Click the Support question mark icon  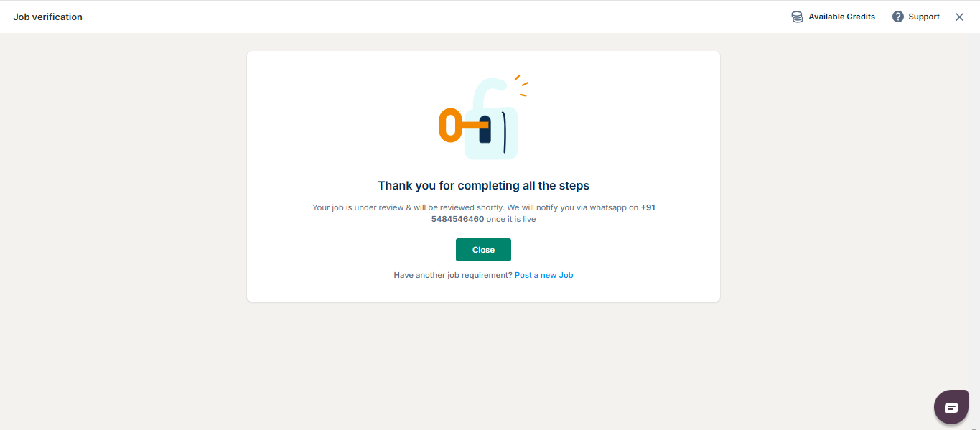898,17
